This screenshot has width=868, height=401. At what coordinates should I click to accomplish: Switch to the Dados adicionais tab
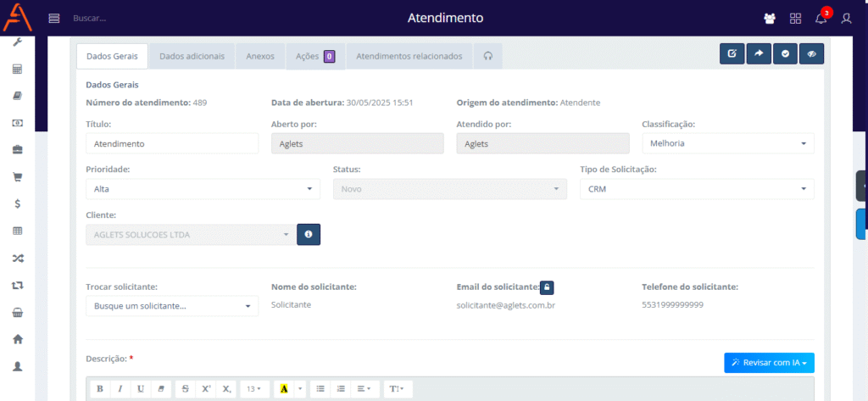(192, 57)
